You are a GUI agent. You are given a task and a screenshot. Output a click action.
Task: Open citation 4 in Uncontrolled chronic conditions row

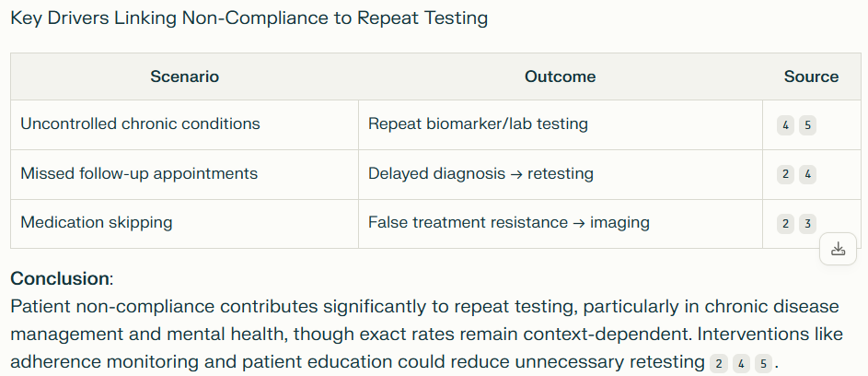point(785,125)
